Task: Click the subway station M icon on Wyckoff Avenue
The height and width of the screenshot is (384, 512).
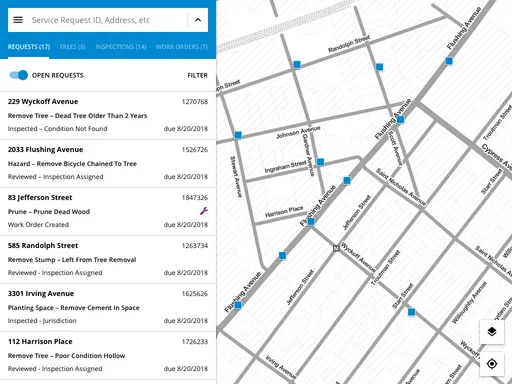Action: [336, 248]
